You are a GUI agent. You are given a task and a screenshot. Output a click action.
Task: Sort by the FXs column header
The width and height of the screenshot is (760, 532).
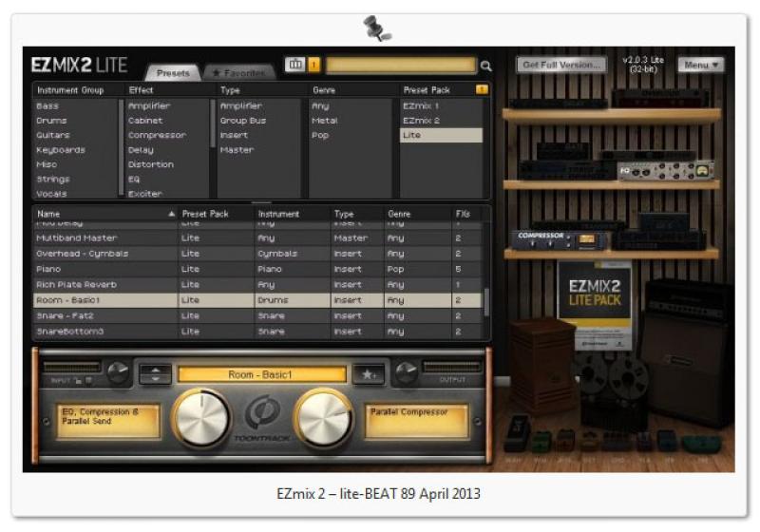point(463,214)
